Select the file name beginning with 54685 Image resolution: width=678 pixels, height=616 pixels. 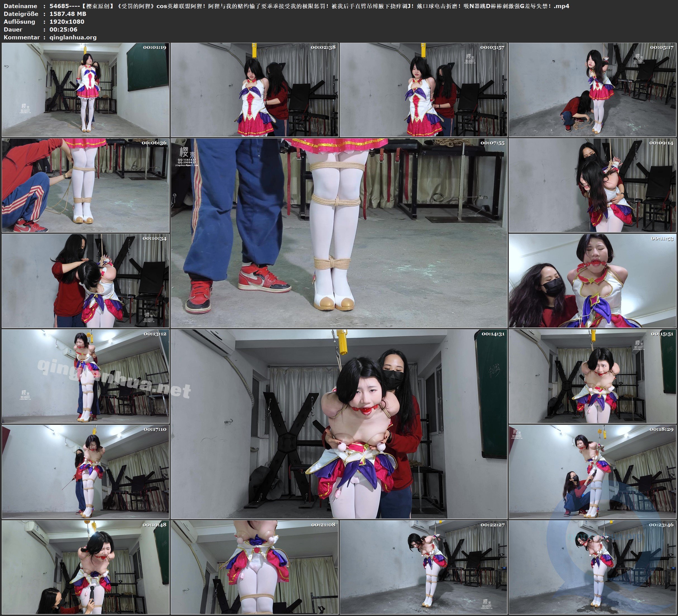point(309,6)
